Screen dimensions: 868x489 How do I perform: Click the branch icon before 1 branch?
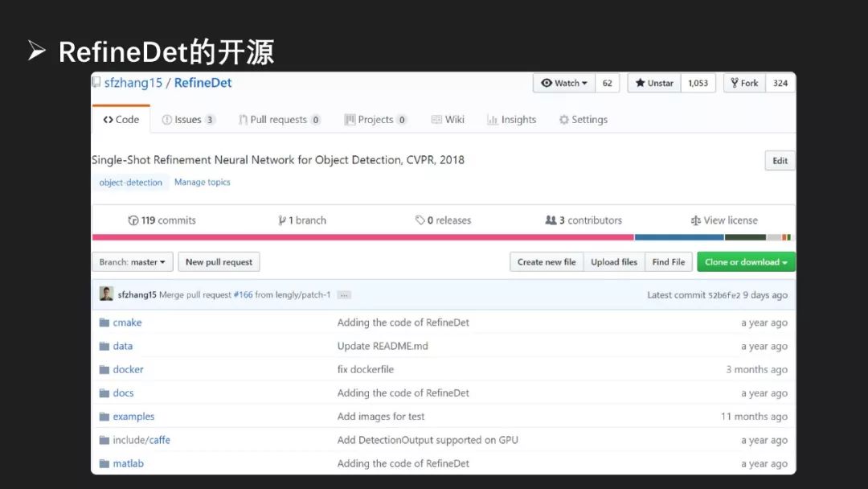pos(282,220)
